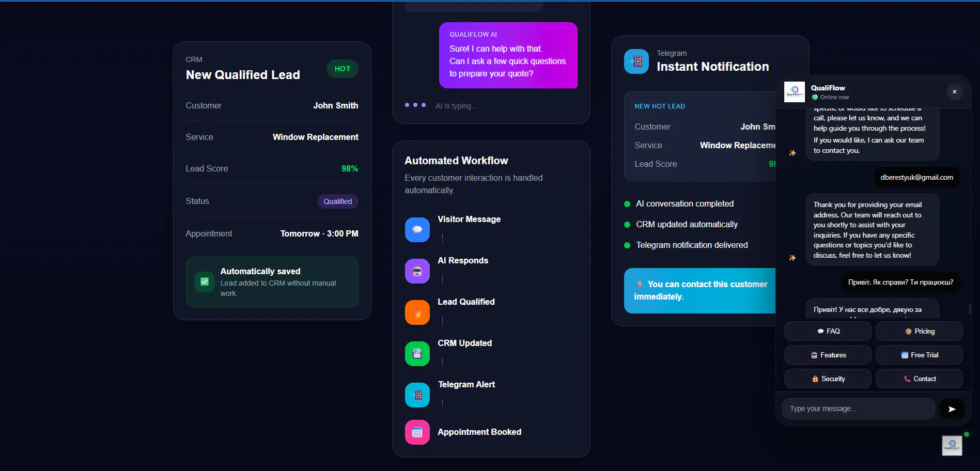Click the 98% lead score in the CRM card

pyautogui.click(x=350, y=168)
